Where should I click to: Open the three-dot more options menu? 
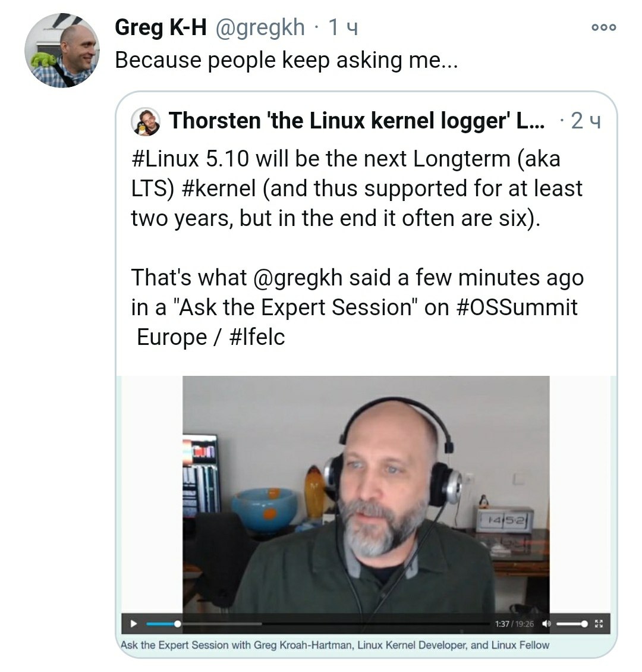point(603,27)
